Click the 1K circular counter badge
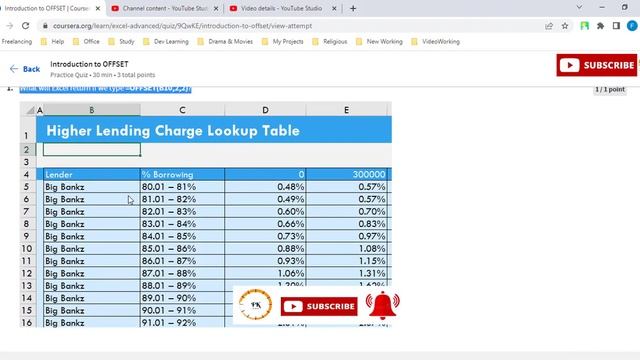Viewport: 640px width, 360px height. (256, 304)
